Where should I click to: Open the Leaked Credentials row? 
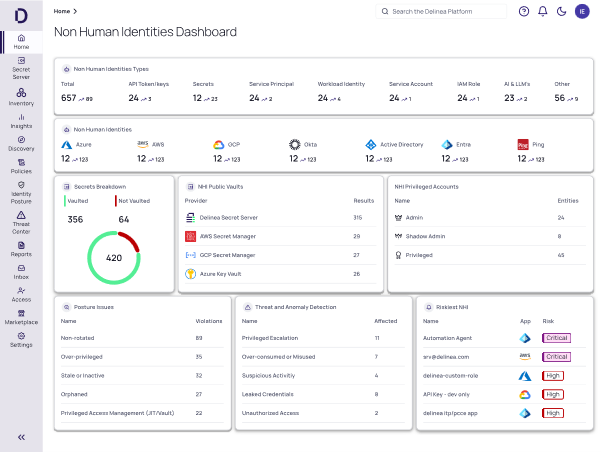coord(323,394)
